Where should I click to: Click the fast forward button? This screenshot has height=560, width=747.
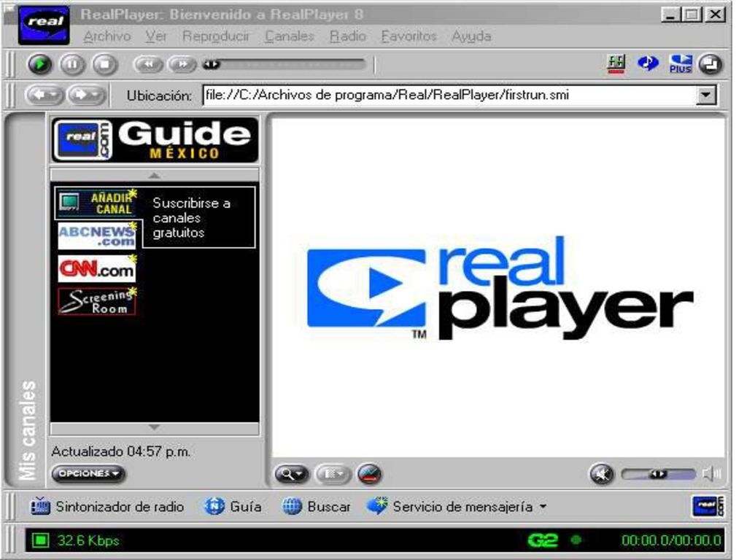[182, 64]
